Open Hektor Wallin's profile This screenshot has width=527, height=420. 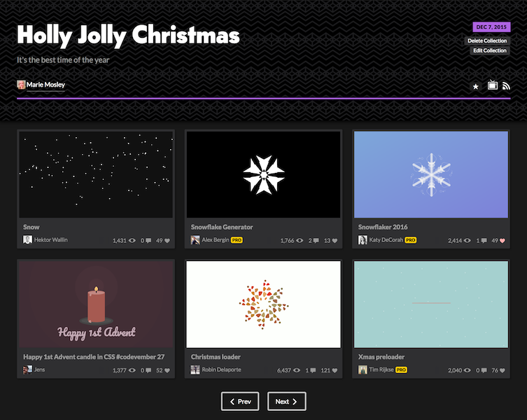(51, 240)
